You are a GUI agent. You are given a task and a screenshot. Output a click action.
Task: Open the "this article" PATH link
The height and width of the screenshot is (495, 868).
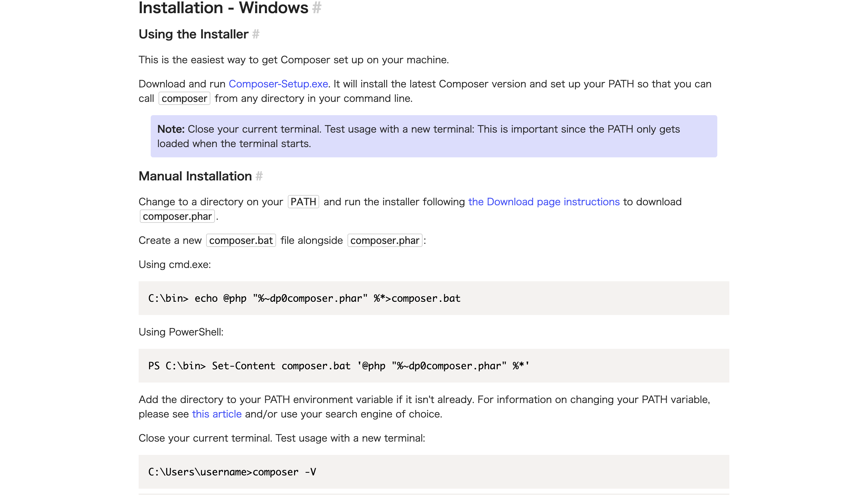coord(216,414)
